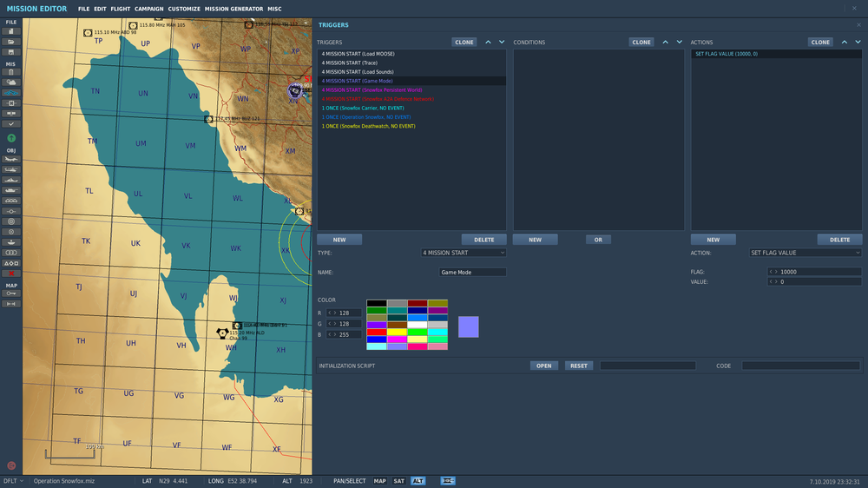Add a ground vehicle group icon

pos(10,190)
